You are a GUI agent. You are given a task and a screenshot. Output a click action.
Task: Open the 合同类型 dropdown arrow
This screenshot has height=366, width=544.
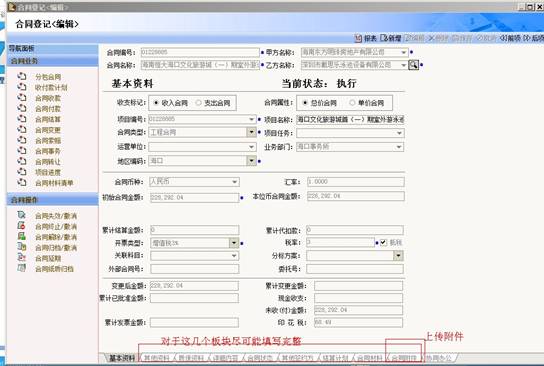tap(252, 132)
